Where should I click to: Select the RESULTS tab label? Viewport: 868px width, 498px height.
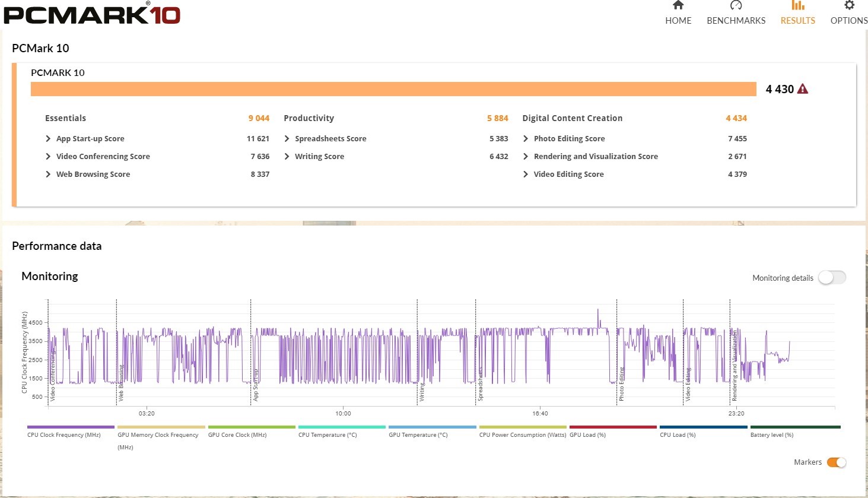click(x=798, y=20)
